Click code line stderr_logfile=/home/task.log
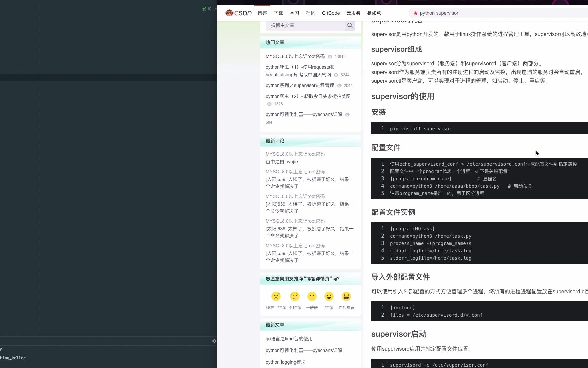Image resolution: width=588 pixels, height=368 pixels. [x=431, y=258]
